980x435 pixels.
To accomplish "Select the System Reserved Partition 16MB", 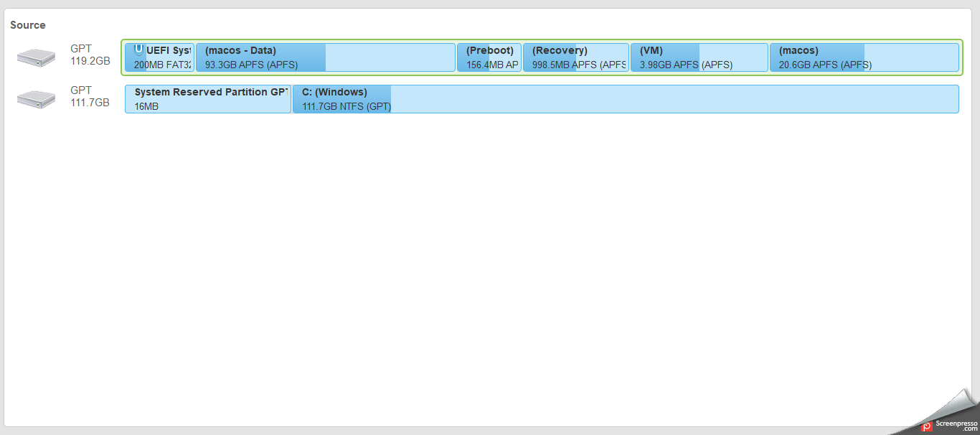I will (x=208, y=99).
